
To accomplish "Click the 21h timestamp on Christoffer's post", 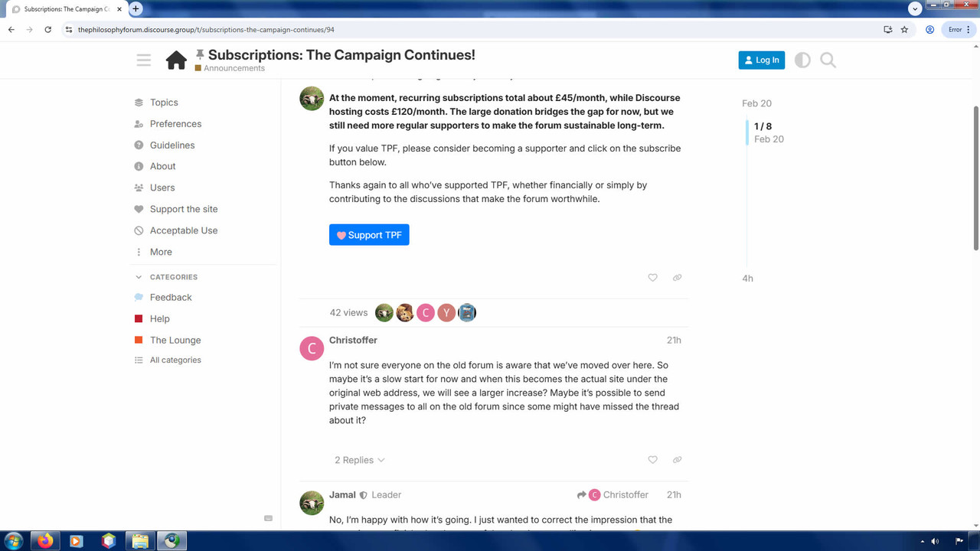I will pos(674,341).
